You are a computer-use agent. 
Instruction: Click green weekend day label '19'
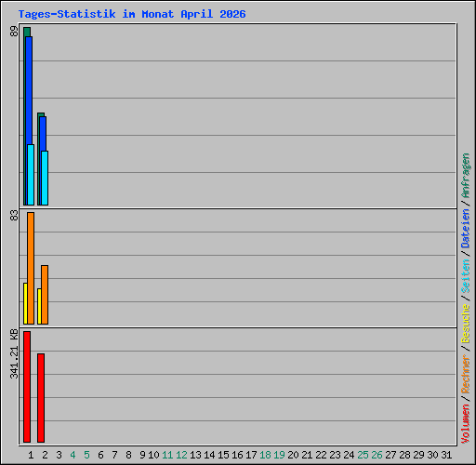[279, 455]
